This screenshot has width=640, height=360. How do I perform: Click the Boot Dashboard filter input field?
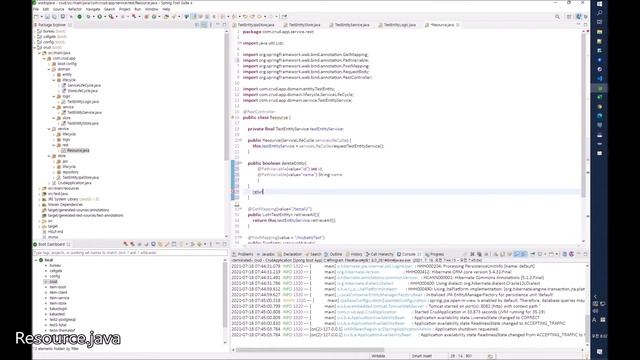[130, 253]
